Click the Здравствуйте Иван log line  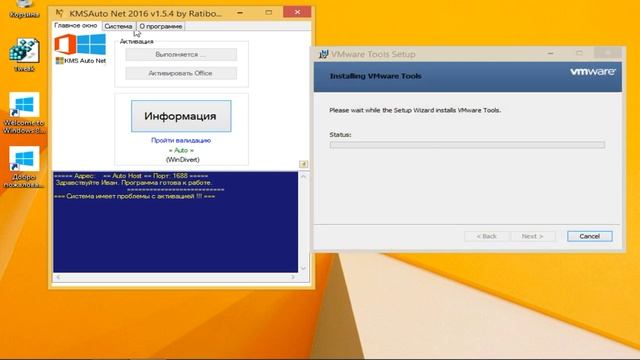[133, 183]
